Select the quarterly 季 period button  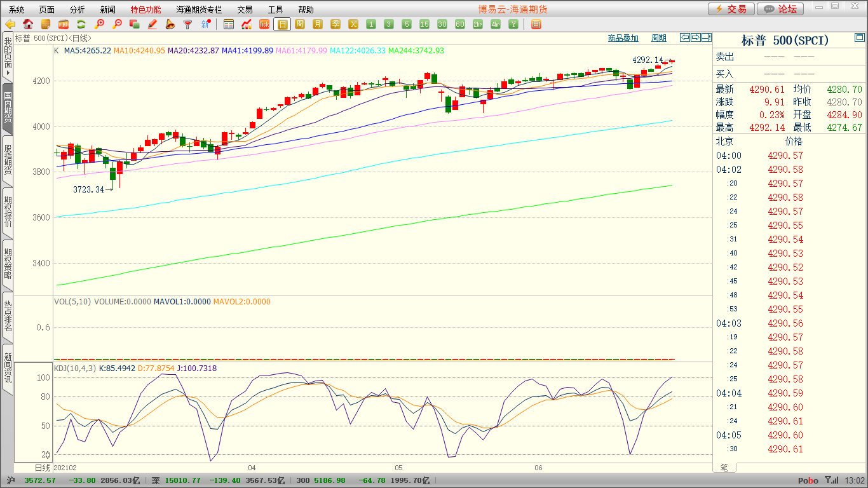(x=336, y=25)
